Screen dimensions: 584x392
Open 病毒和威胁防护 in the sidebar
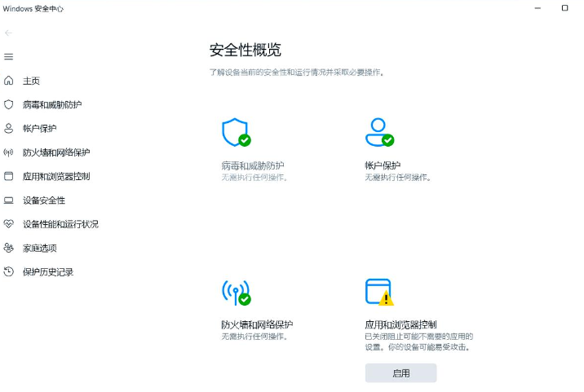(52, 105)
